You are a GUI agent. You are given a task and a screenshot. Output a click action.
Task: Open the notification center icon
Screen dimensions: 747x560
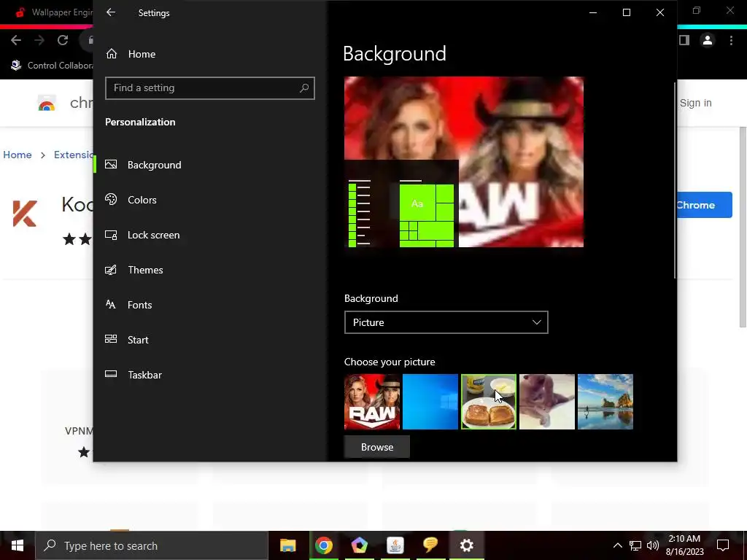coord(723,545)
